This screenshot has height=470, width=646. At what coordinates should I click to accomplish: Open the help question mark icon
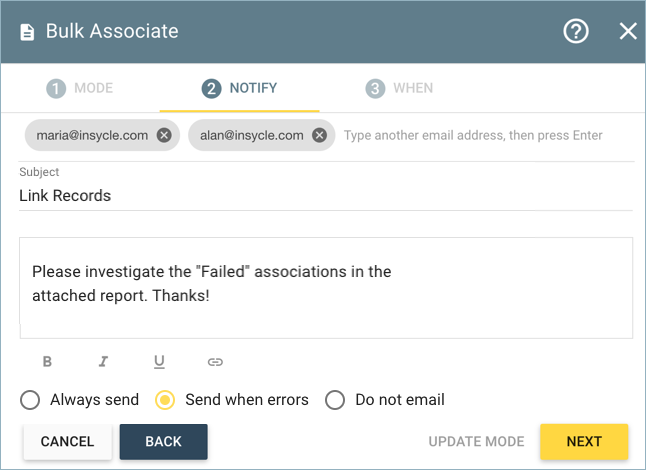coord(576,31)
